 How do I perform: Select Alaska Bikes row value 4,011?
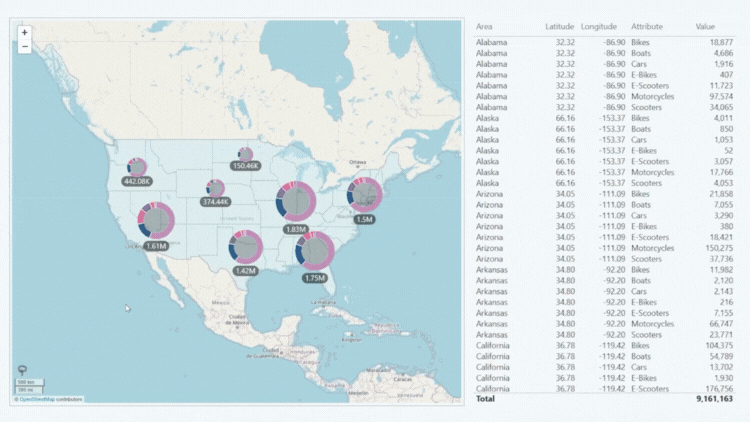click(x=723, y=118)
